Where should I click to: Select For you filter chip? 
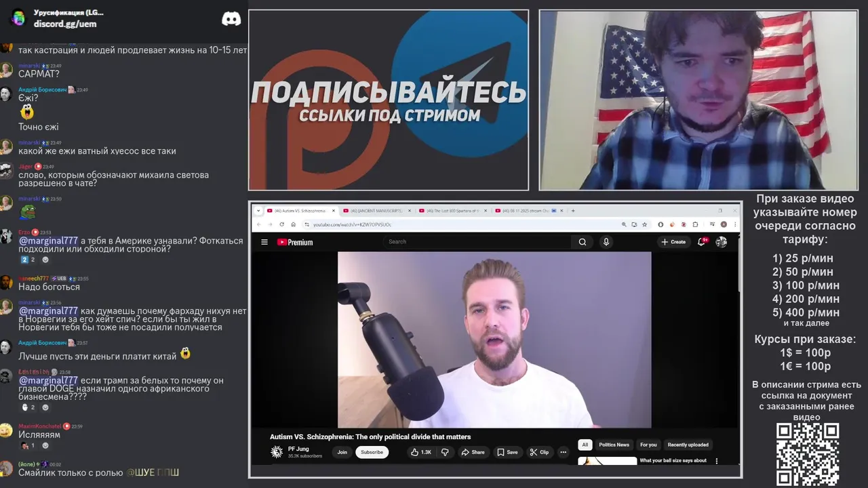pyautogui.click(x=648, y=445)
